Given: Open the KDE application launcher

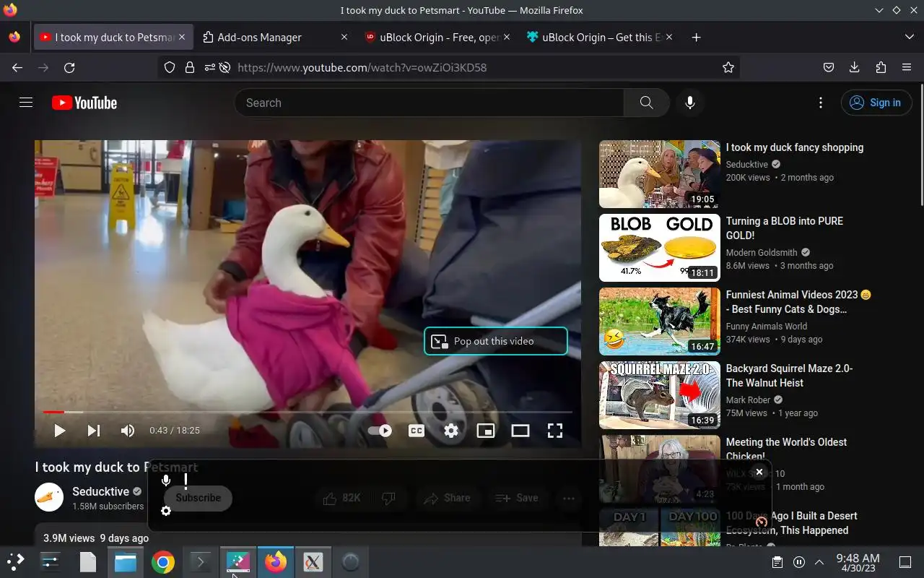Looking at the screenshot, I should [14, 561].
